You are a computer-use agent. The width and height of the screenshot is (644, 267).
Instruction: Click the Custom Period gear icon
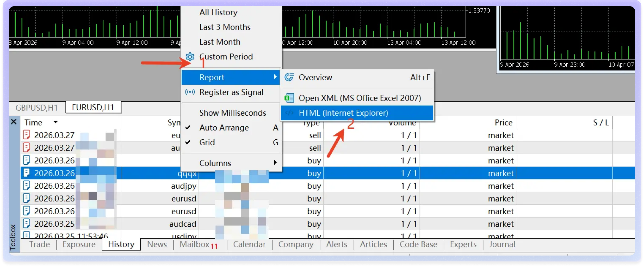point(190,57)
